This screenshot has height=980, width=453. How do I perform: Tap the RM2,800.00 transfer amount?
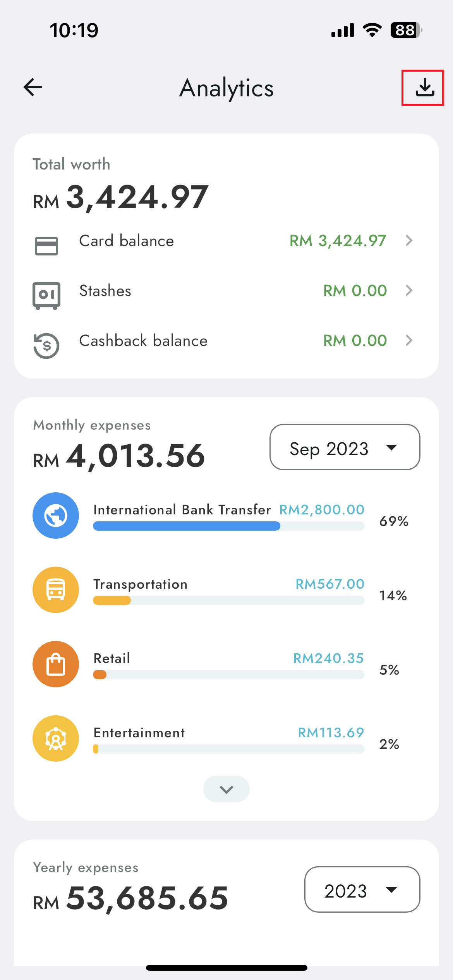[x=322, y=510]
